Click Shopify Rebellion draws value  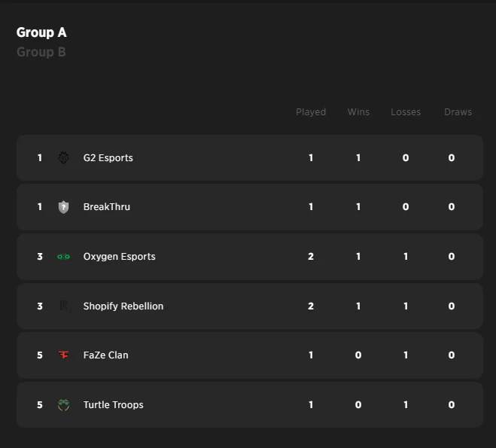pyautogui.click(x=452, y=306)
